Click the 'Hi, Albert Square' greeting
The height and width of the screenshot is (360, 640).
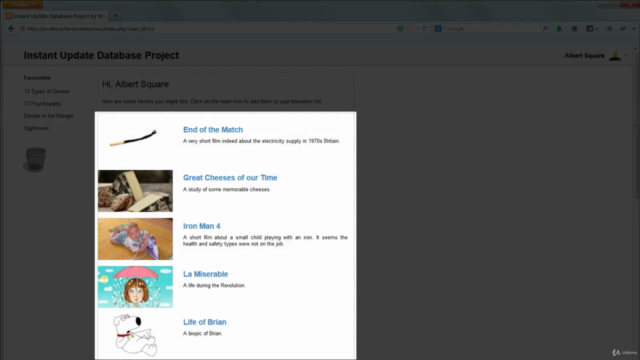(x=135, y=84)
